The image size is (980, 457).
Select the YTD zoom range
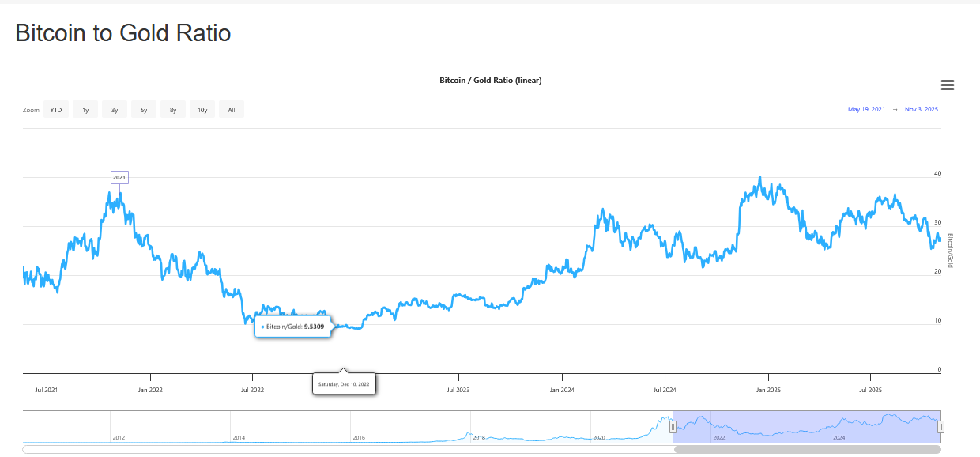point(56,110)
